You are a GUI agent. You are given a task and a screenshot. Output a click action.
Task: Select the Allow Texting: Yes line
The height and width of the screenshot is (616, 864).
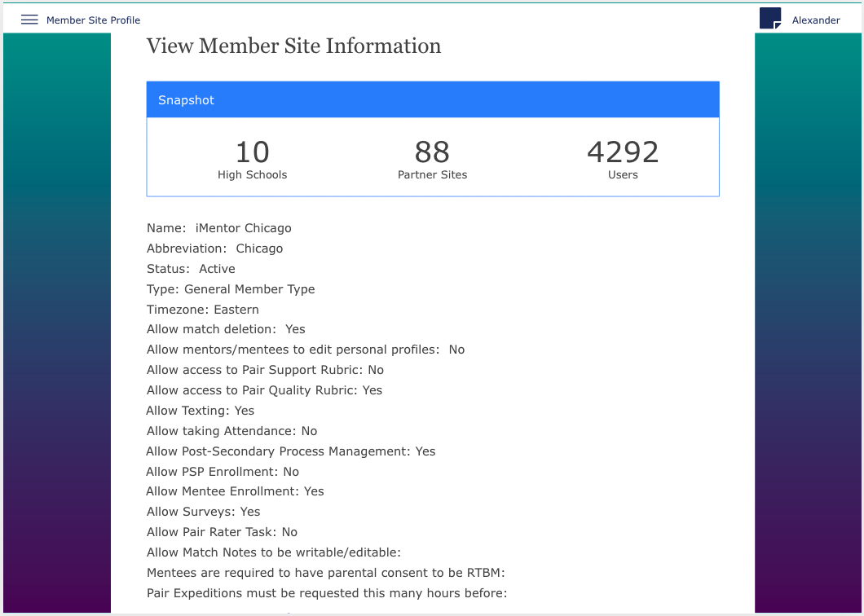tap(200, 411)
